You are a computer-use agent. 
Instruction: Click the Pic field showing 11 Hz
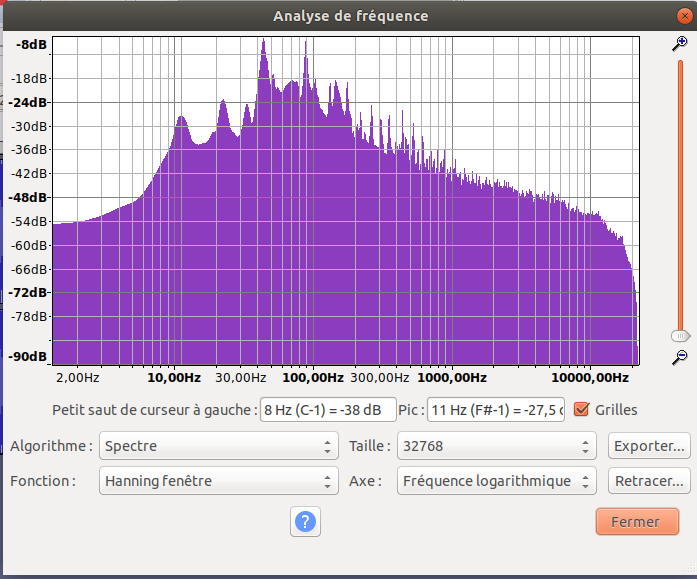point(496,409)
